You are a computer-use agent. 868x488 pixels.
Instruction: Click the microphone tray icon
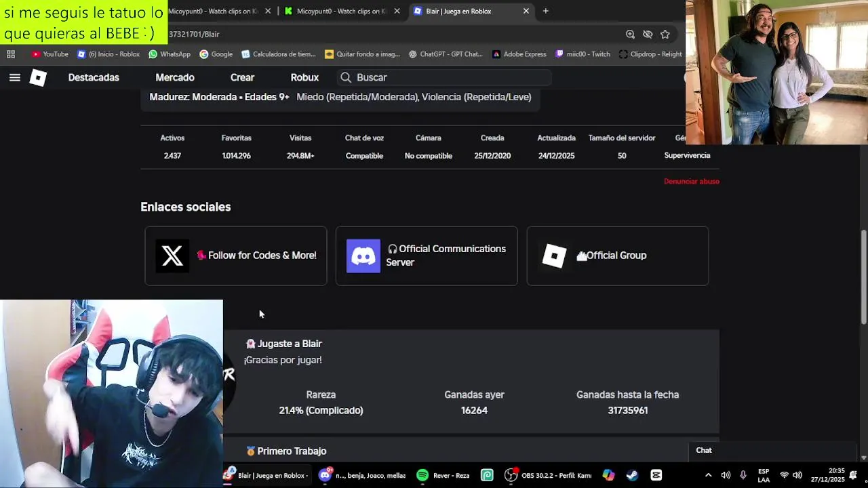pyautogui.click(x=743, y=475)
